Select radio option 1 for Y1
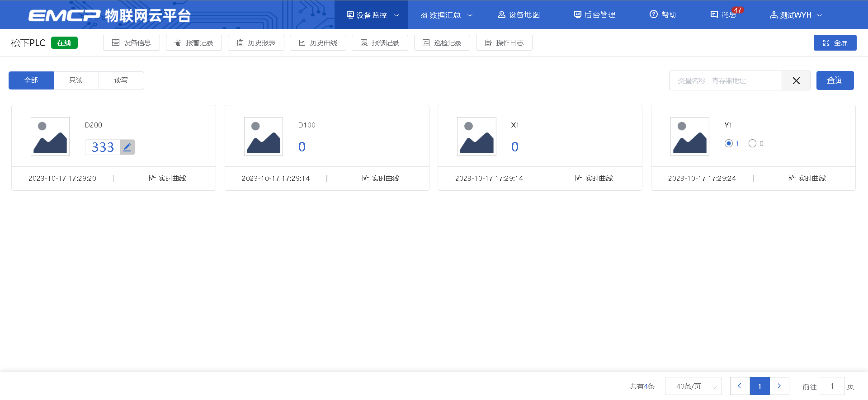The width and height of the screenshot is (868, 400). coord(728,143)
